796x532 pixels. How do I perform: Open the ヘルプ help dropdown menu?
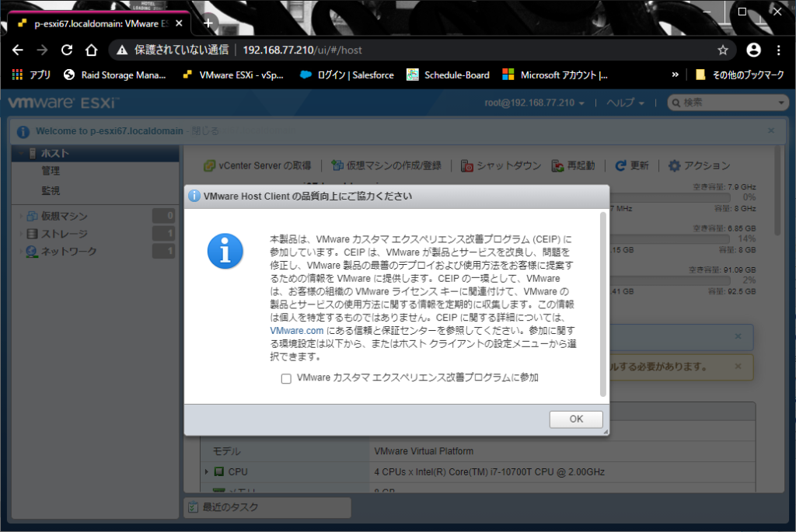[625, 103]
